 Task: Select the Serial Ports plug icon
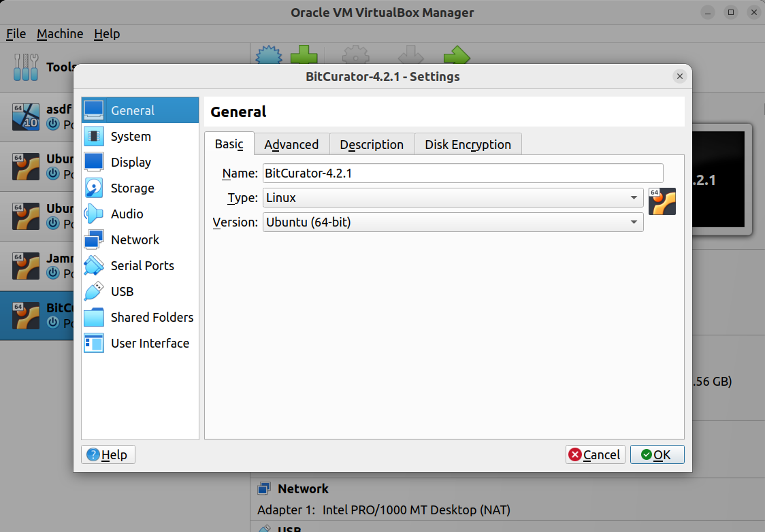(x=94, y=266)
